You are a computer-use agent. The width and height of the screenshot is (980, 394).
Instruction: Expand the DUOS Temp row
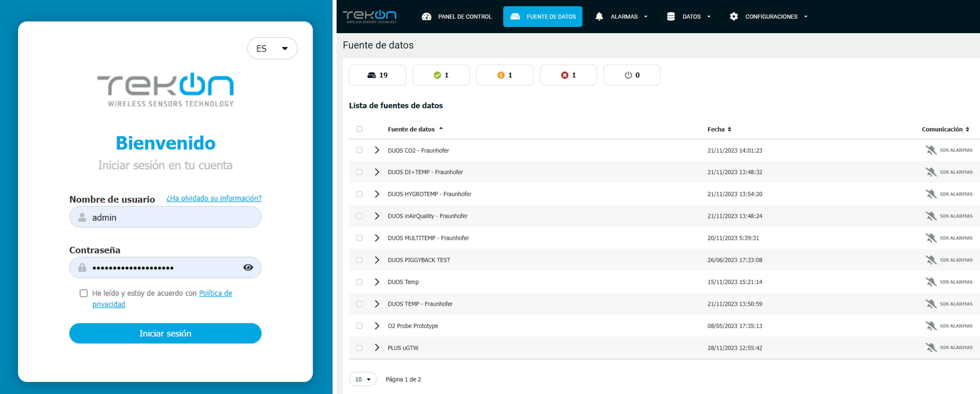click(377, 282)
